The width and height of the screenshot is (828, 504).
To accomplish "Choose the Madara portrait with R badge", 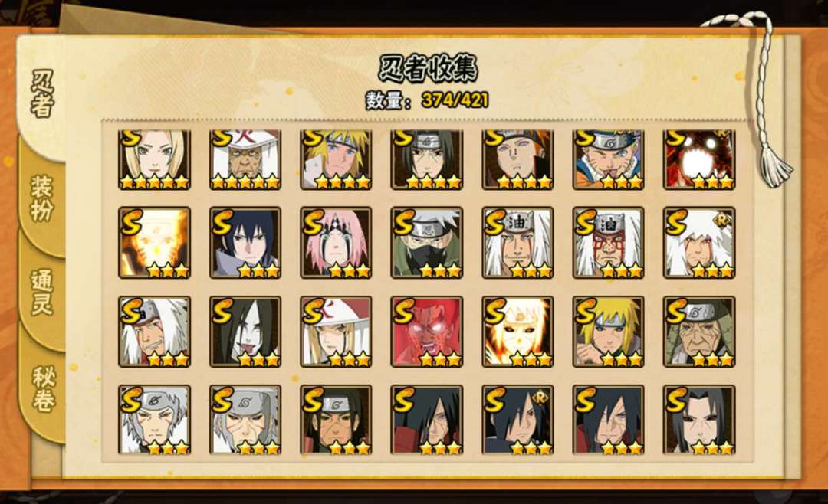I will (517, 420).
